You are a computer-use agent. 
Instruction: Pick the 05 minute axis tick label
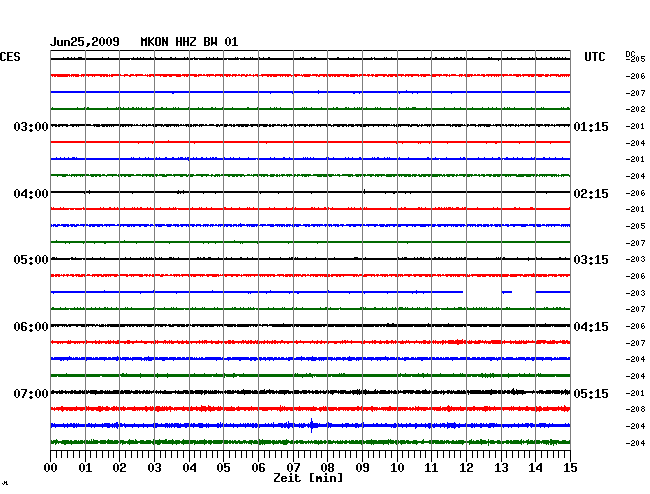tap(223, 468)
